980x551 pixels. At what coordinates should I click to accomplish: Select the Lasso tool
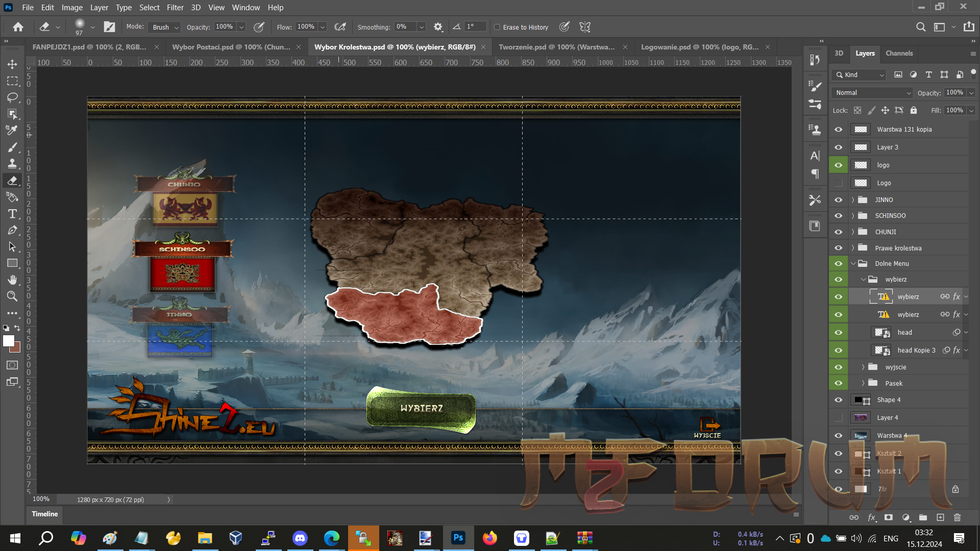coord(12,97)
